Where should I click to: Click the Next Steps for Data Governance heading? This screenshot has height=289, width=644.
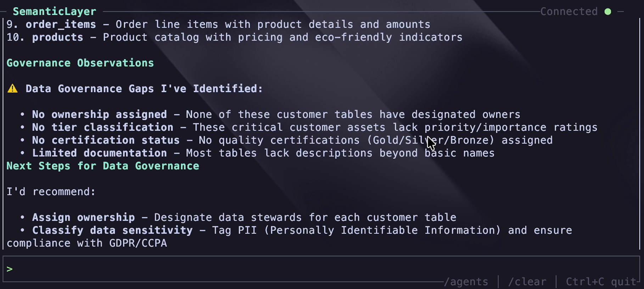click(103, 166)
